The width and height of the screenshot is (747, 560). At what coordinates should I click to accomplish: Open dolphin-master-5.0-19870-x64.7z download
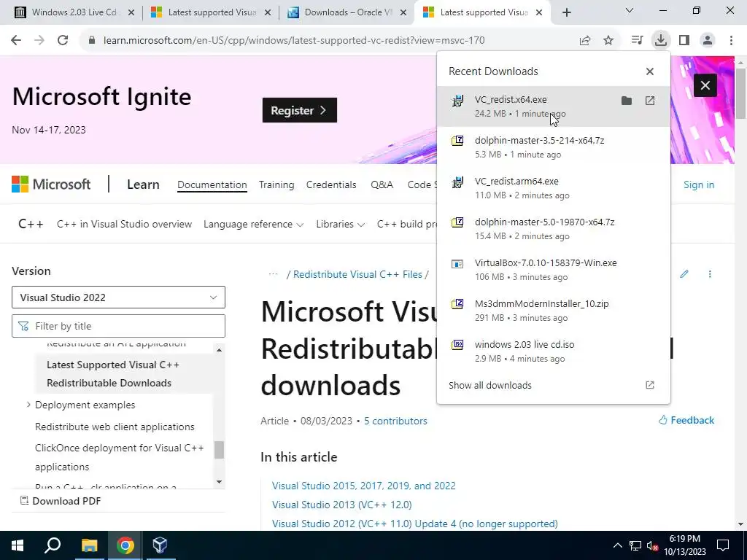pos(553,229)
